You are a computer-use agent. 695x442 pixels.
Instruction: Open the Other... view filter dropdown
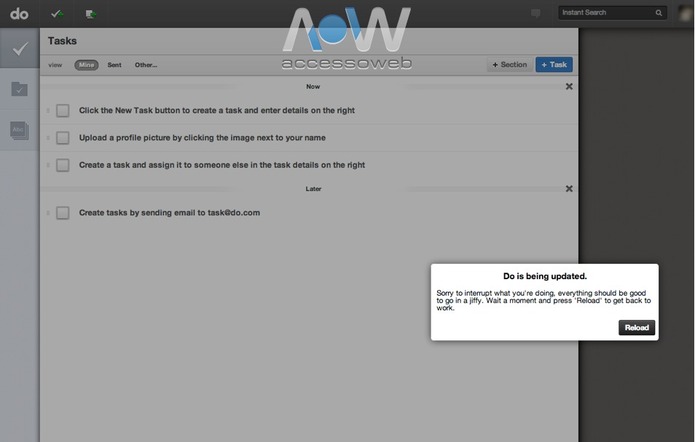(x=146, y=65)
